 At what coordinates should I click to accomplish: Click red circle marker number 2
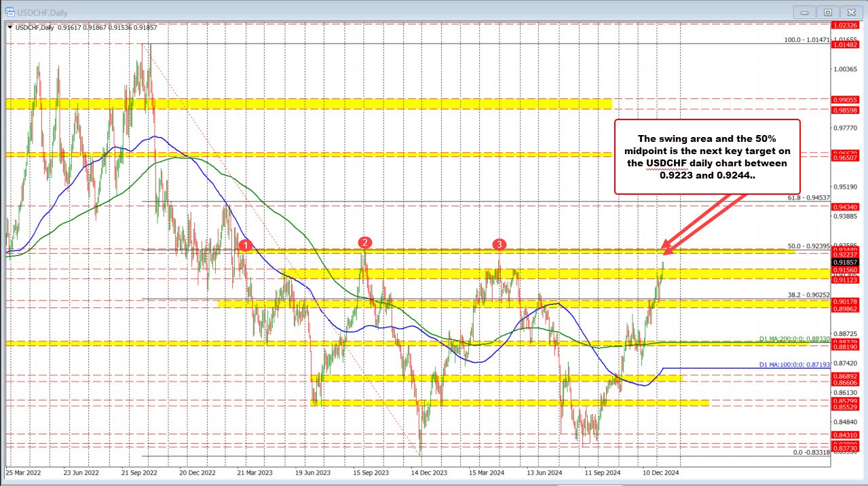[x=365, y=242]
